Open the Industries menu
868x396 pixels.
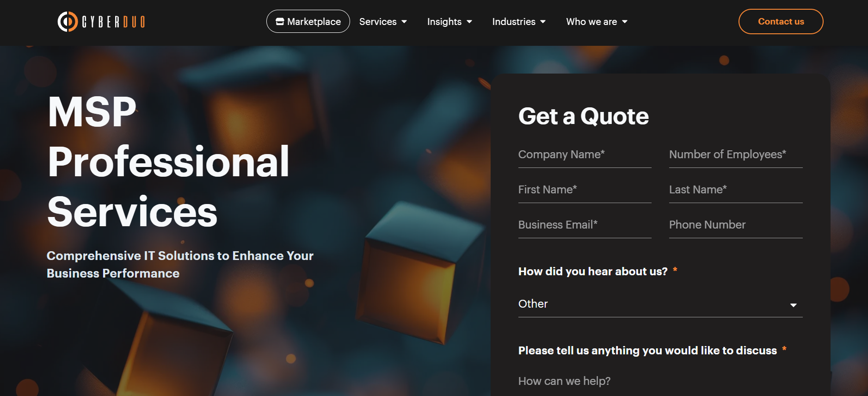(513, 22)
